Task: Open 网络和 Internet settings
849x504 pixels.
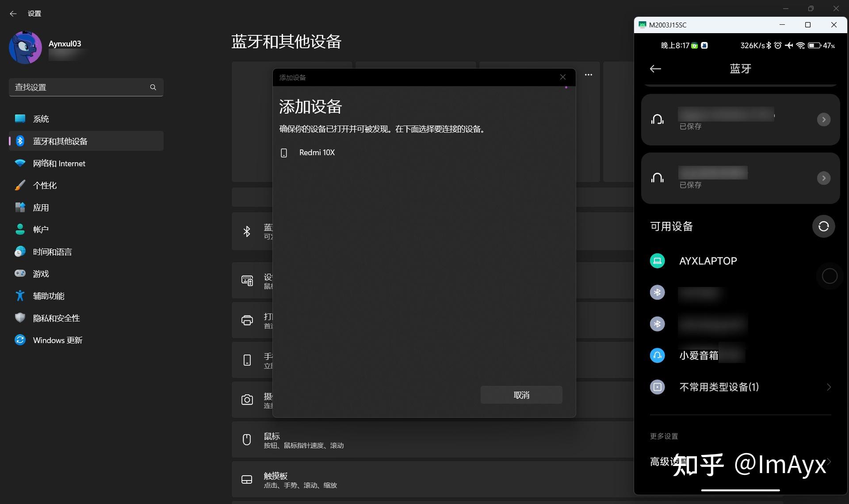Action: [86, 163]
